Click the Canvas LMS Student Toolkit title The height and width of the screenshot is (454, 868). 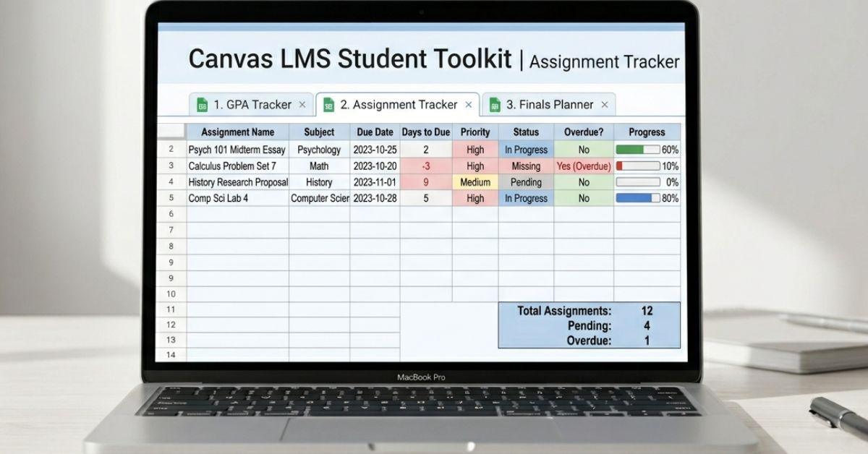[x=350, y=59]
